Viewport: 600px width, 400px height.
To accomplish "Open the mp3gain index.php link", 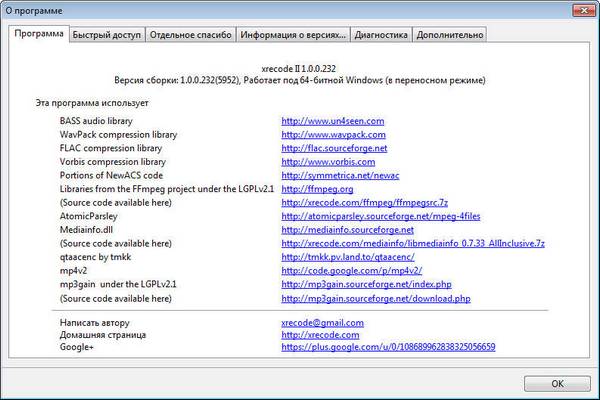I will (x=366, y=284).
